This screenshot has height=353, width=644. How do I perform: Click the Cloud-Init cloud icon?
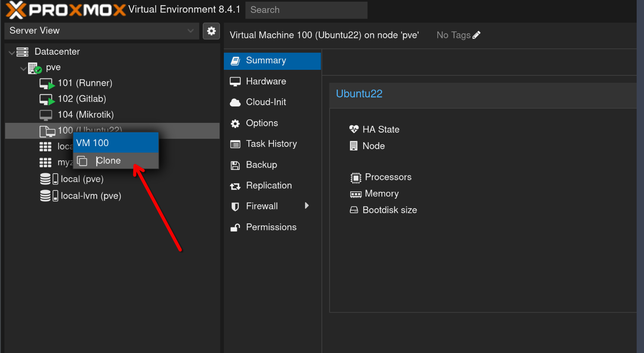tap(235, 103)
